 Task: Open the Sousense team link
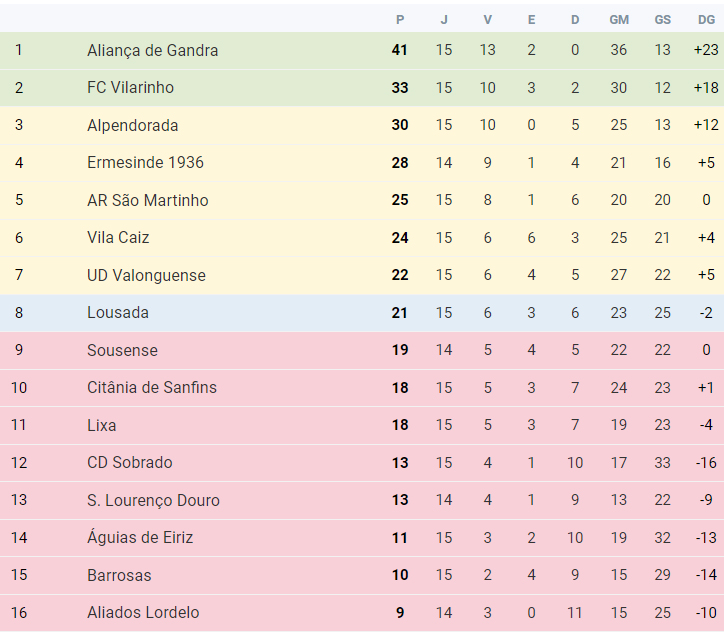122,350
